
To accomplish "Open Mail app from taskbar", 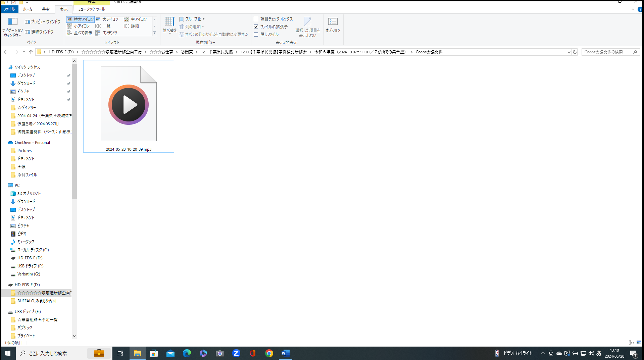I will pos(170,353).
